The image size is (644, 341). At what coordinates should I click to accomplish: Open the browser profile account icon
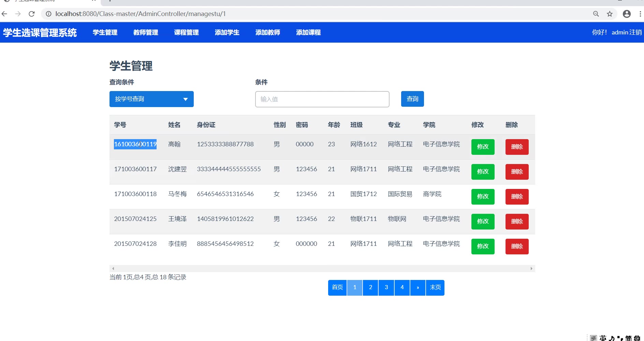point(627,14)
